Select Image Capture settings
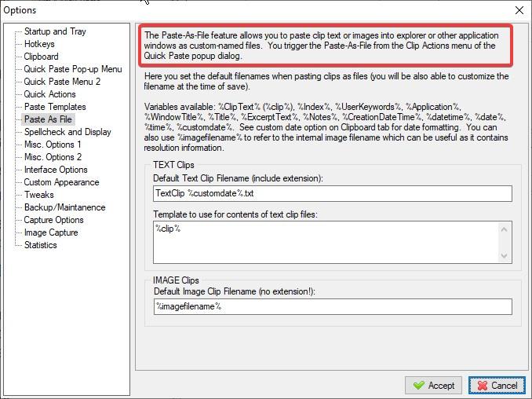This screenshot has height=399, width=532. (51, 232)
